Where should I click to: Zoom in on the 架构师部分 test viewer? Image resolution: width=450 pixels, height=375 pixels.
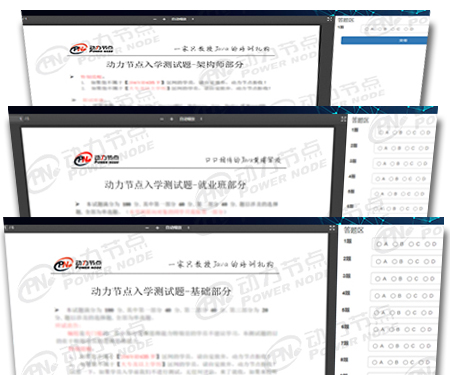[164, 19]
